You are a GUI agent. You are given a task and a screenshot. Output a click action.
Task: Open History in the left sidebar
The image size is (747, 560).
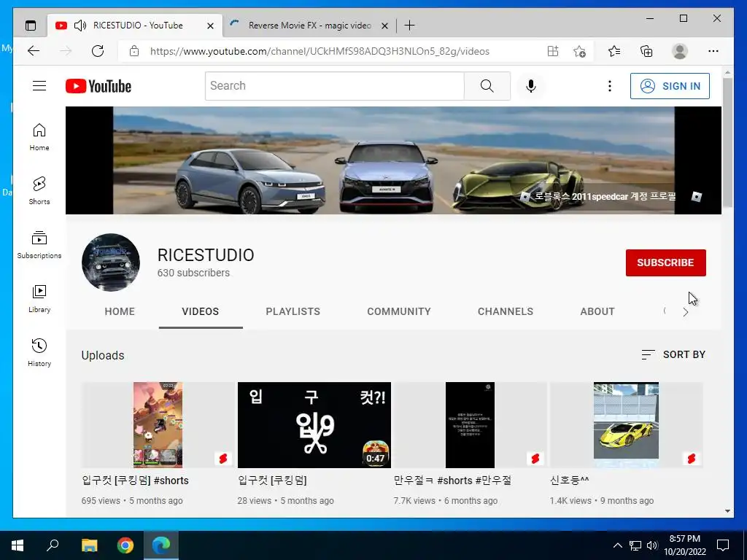(39, 353)
